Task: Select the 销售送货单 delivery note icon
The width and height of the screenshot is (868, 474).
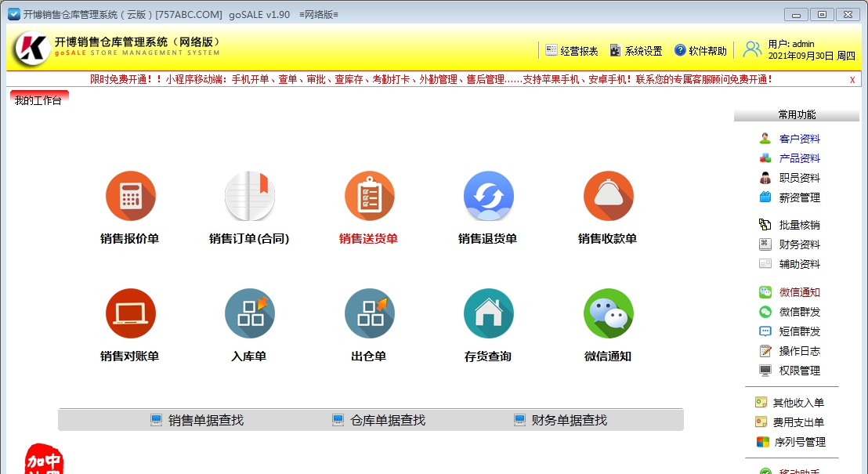Action: click(x=369, y=195)
